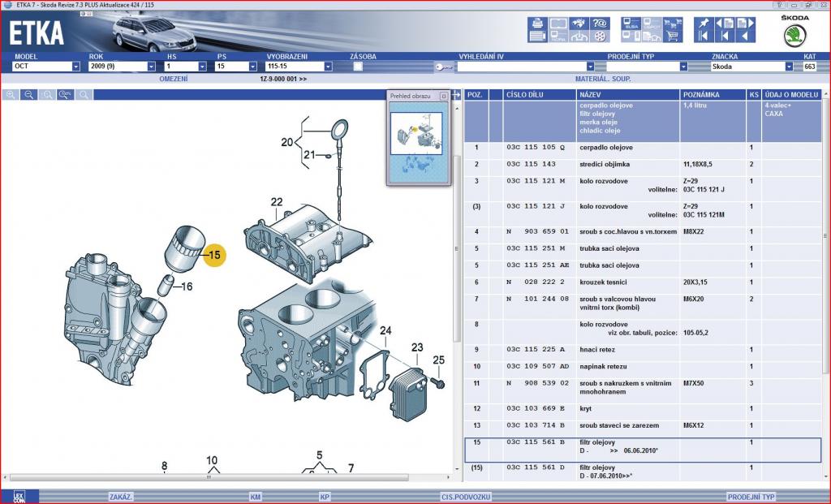Click the zoom out magnifier icon
The image size is (831, 504).
(28, 95)
